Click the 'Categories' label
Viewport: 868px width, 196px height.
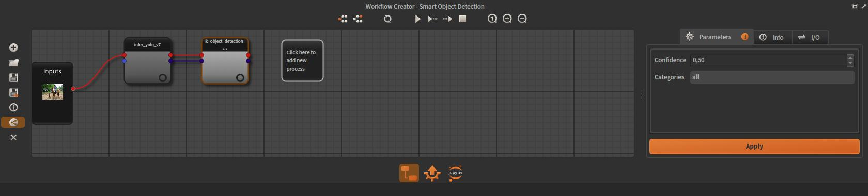point(669,77)
